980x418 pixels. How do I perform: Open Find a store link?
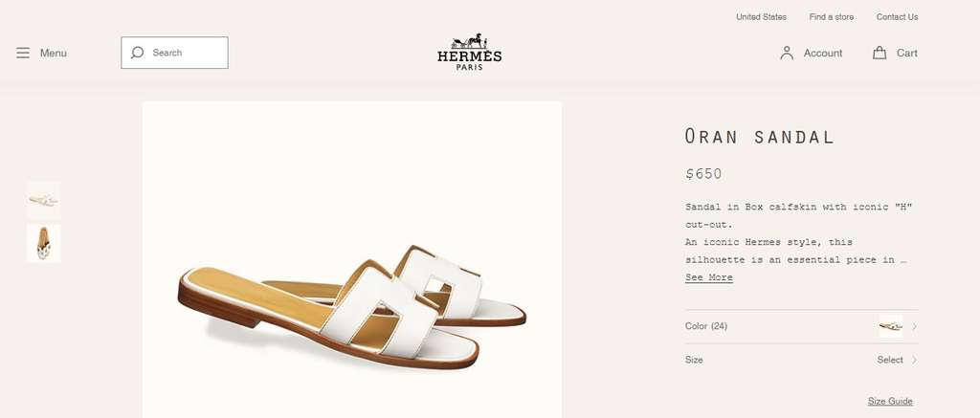point(832,17)
